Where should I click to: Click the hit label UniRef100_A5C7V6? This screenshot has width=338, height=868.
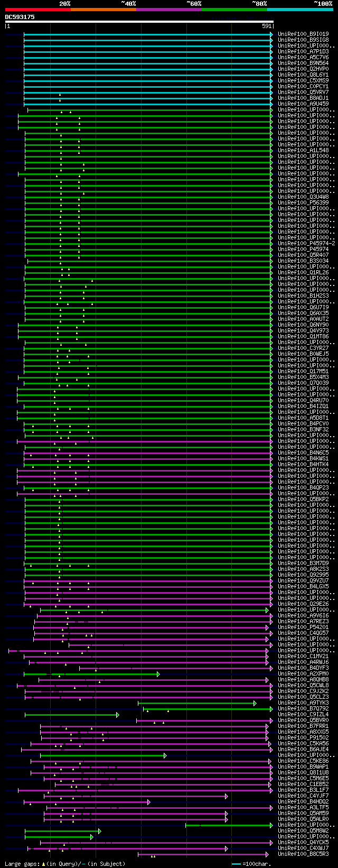click(303, 57)
